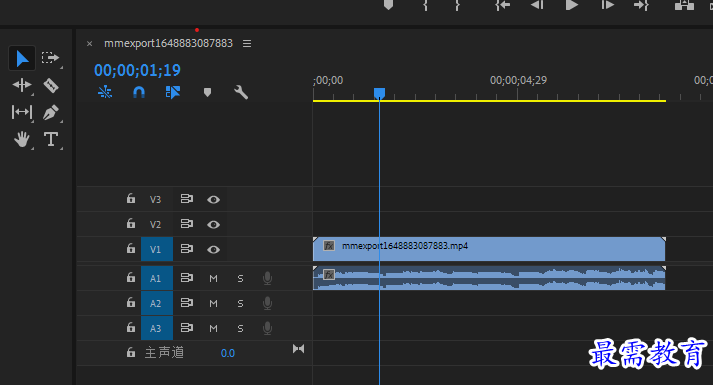Click the blue timecode 00;00;01;19
This screenshot has width=713, height=385.
pyautogui.click(x=137, y=70)
